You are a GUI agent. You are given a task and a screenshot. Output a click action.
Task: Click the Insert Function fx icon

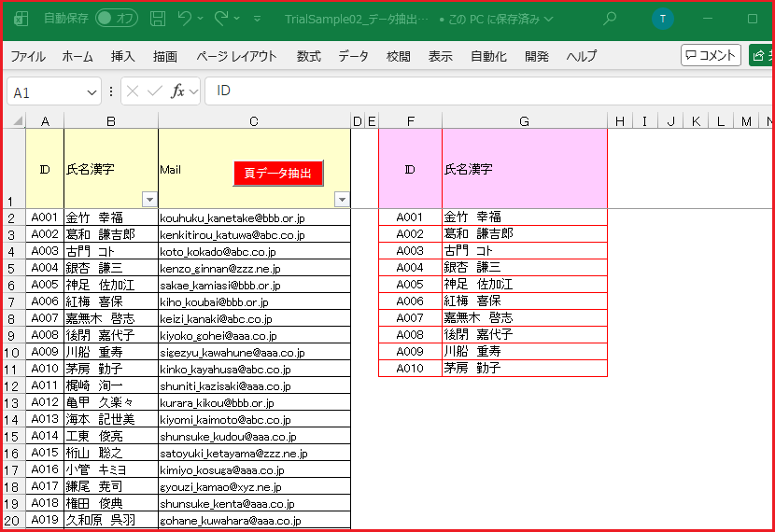(178, 91)
